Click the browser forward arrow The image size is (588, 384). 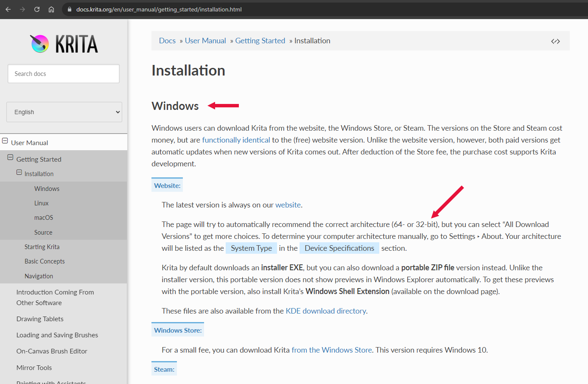(22, 9)
